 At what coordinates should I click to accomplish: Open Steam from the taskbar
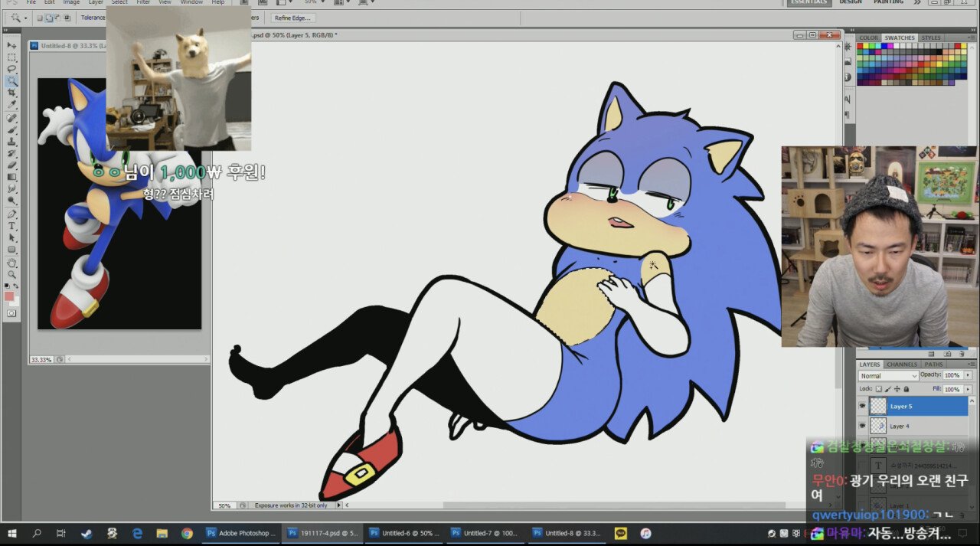tap(87, 533)
